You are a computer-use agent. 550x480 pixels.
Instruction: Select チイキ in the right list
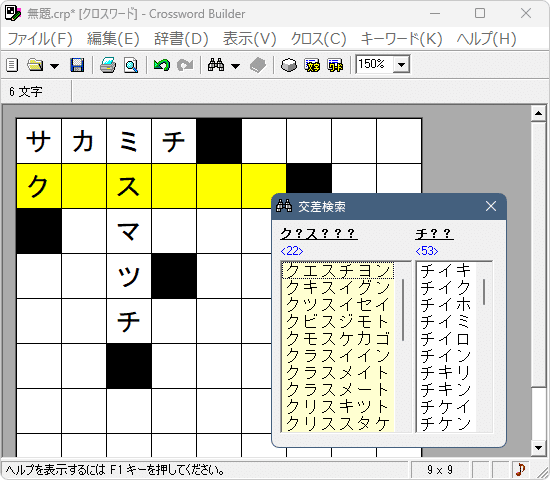coord(446,271)
